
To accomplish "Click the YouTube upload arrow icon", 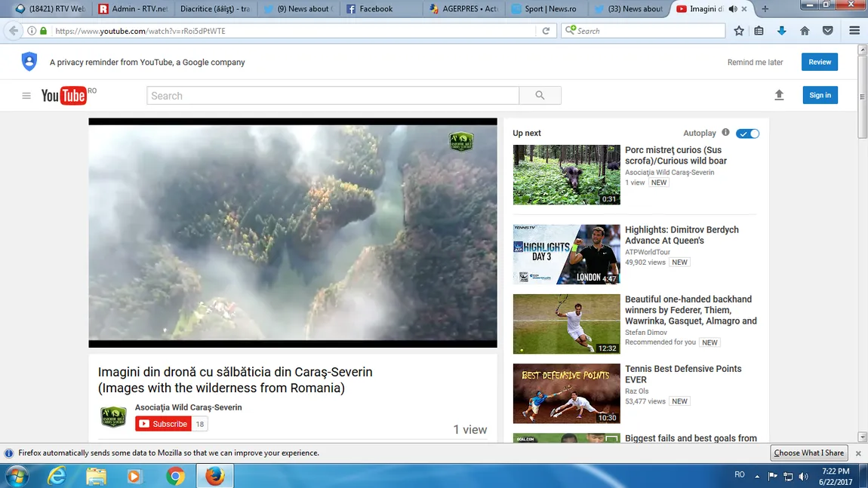I will click(x=779, y=95).
